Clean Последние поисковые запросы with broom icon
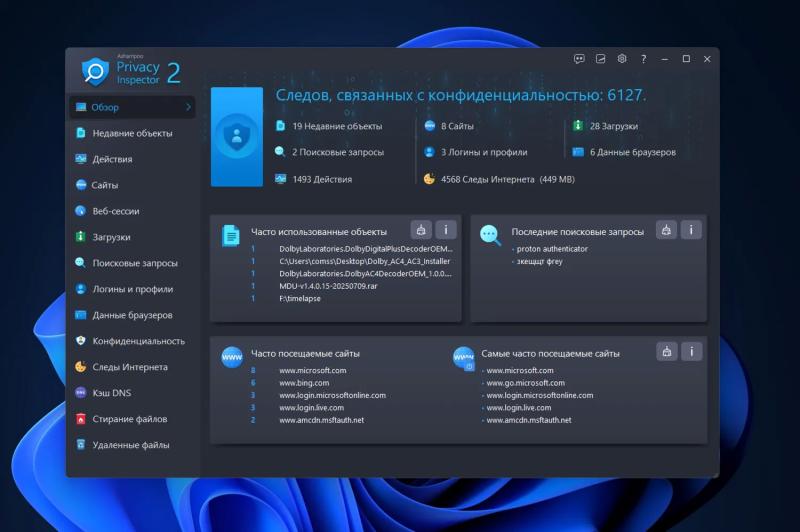This screenshot has height=532, width=800. click(666, 230)
